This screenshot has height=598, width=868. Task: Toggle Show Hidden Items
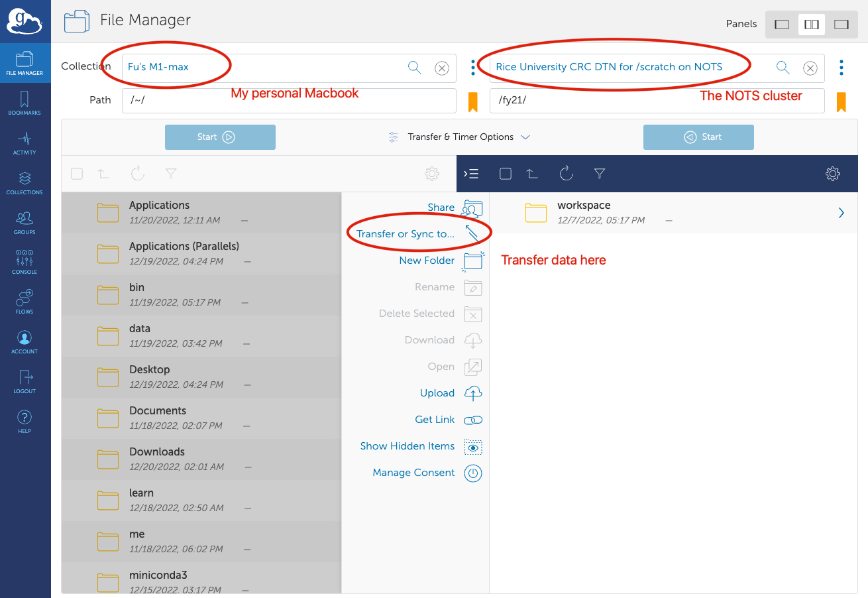pyautogui.click(x=421, y=446)
